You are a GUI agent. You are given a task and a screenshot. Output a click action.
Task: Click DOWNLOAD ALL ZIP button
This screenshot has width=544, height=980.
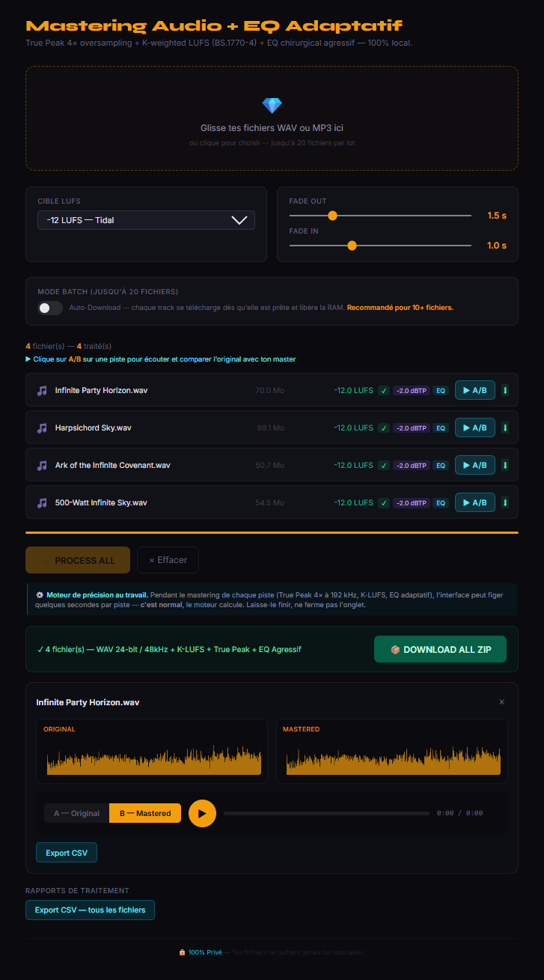440,649
